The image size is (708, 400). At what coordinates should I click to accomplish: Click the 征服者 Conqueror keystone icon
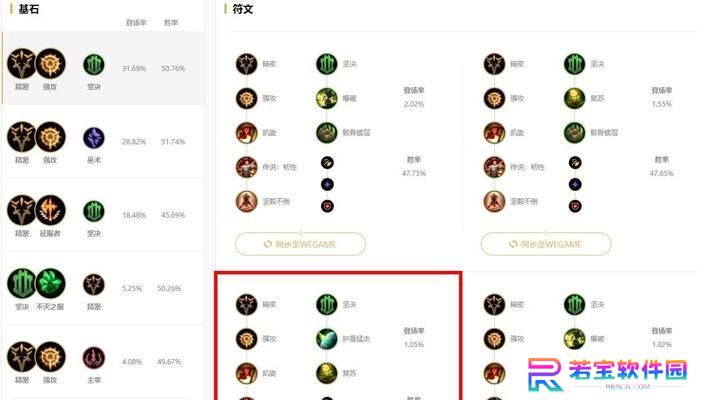pyautogui.click(x=50, y=210)
